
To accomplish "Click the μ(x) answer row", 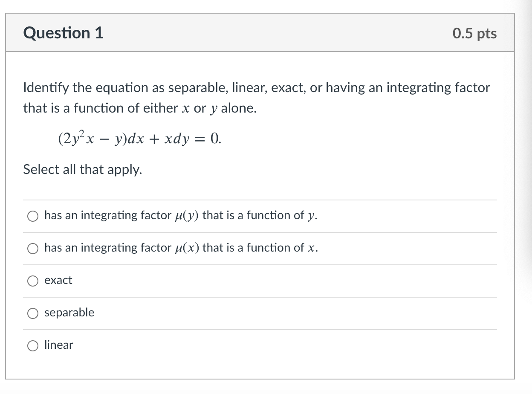I will point(181,248).
